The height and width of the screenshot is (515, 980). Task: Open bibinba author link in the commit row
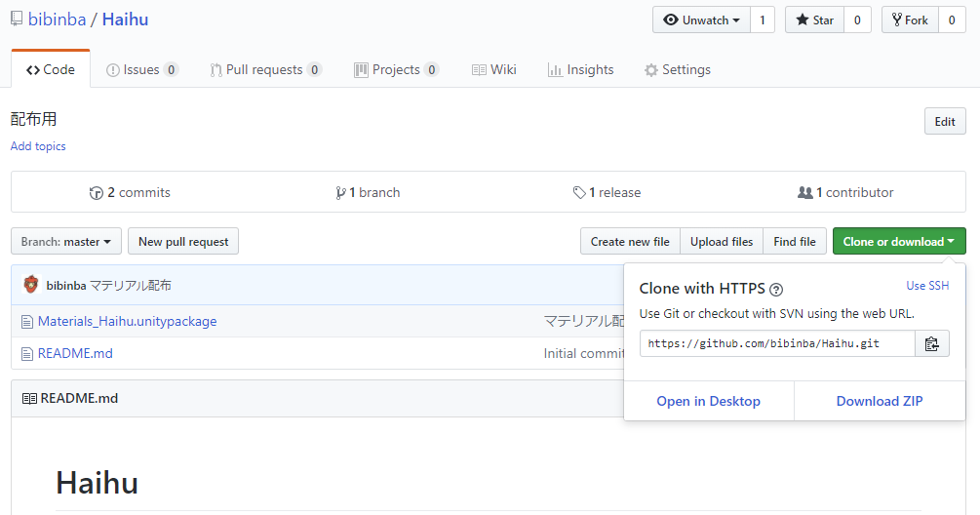(66, 286)
